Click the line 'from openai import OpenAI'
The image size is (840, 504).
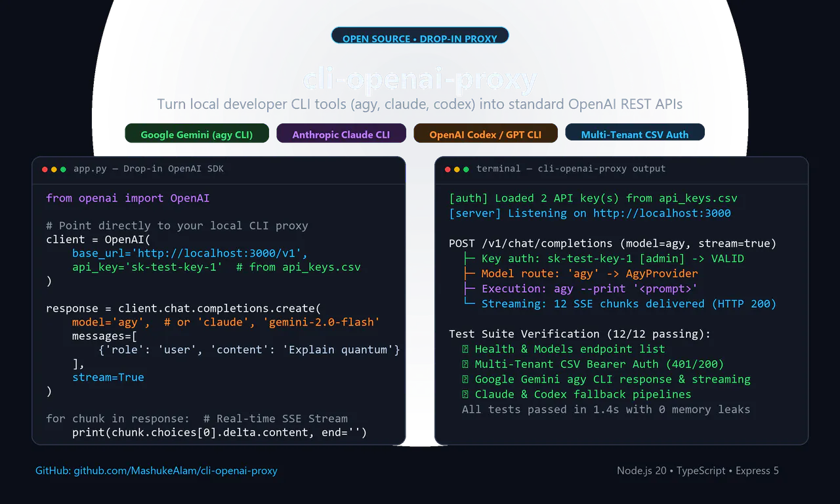tap(128, 198)
